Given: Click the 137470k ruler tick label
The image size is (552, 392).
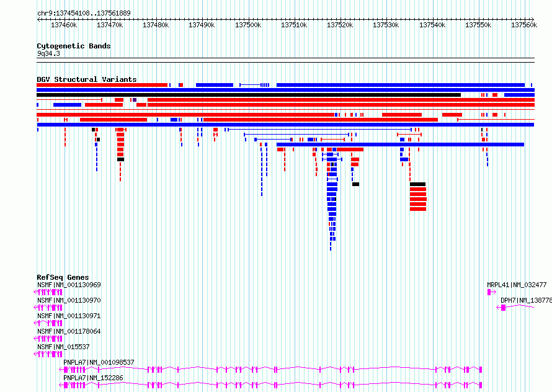Looking at the screenshot, I should coord(110,25).
